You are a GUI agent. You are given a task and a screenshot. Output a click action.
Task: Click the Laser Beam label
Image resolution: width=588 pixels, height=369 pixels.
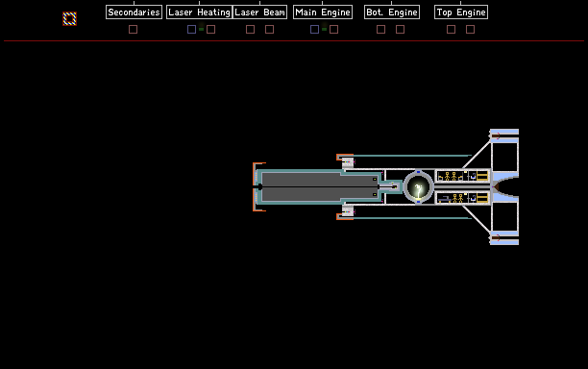259,12
